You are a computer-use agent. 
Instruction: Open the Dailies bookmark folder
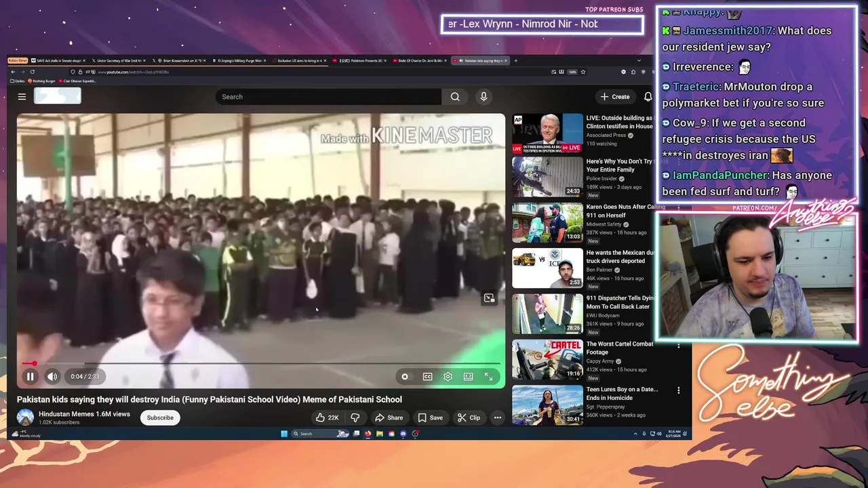point(18,81)
